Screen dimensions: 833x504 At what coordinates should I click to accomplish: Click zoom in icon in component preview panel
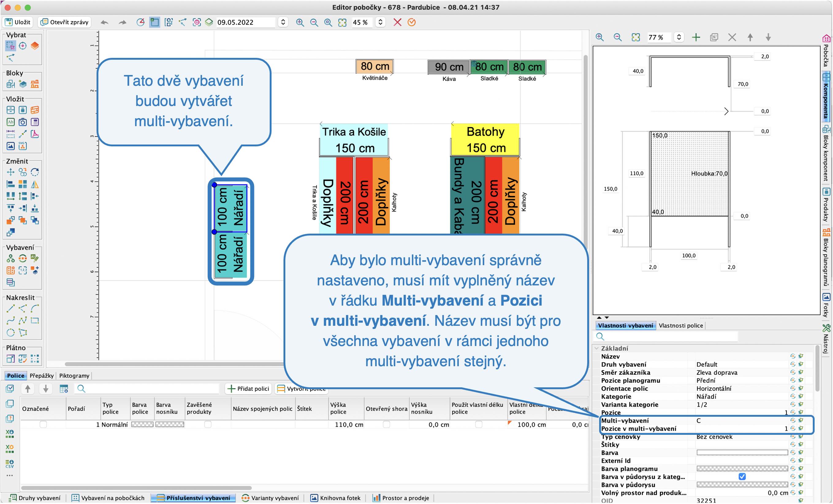pyautogui.click(x=600, y=37)
